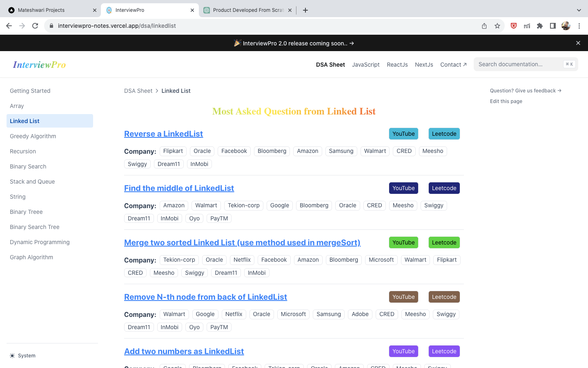The height and width of the screenshot is (368, 588).
Task: Dismiss the release announcement banner
Action: click(578, 43)
